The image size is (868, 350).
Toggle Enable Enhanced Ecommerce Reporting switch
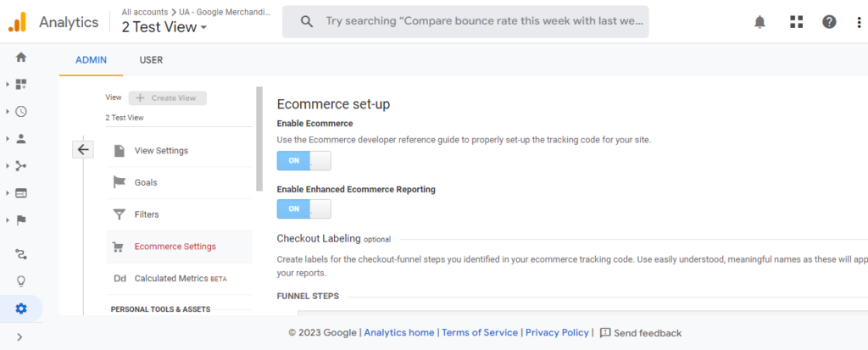tap(304, 208)
